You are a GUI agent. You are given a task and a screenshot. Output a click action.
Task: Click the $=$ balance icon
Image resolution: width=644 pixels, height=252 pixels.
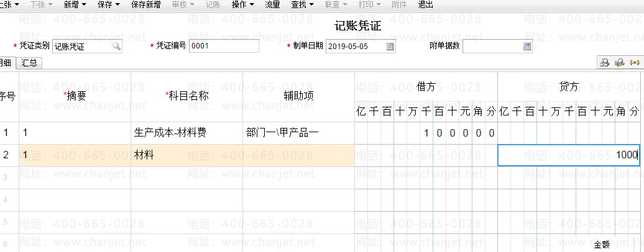[635, 63]
